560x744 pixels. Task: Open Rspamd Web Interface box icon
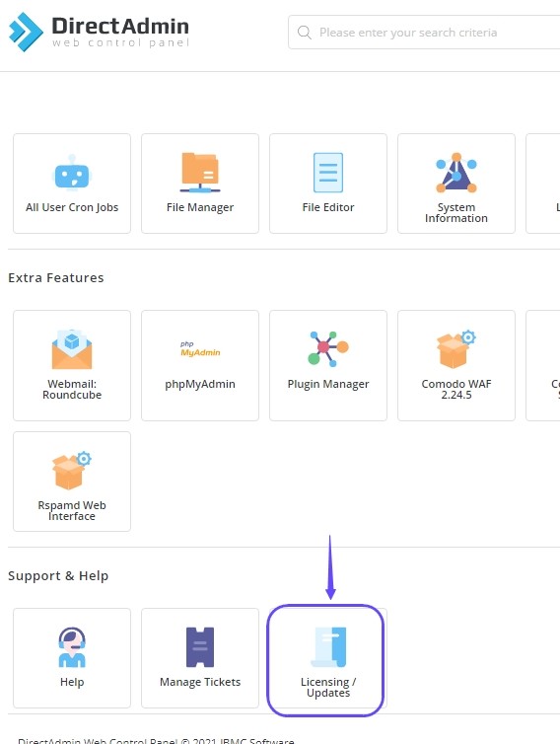pyautogui.click(x=72, y=471)
